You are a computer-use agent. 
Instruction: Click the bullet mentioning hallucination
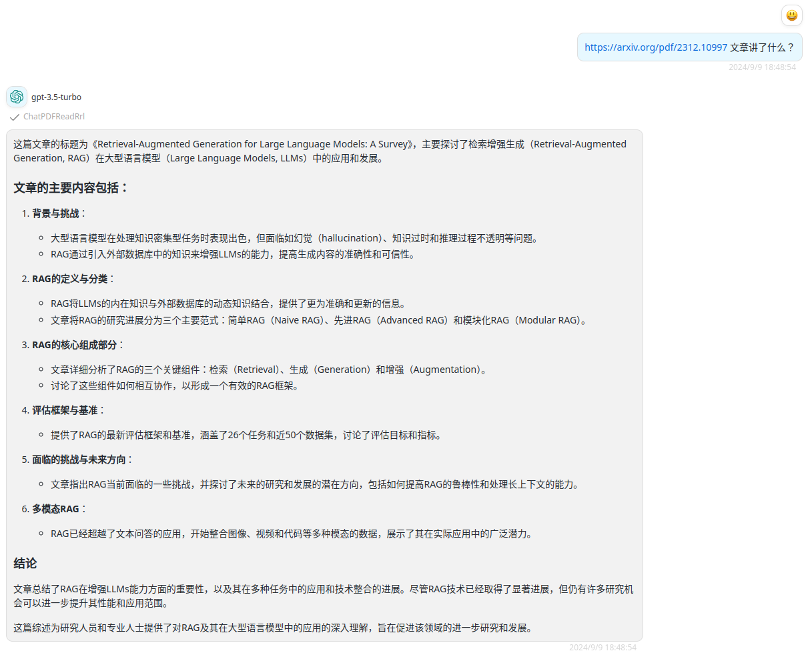[x=294, y=238]
